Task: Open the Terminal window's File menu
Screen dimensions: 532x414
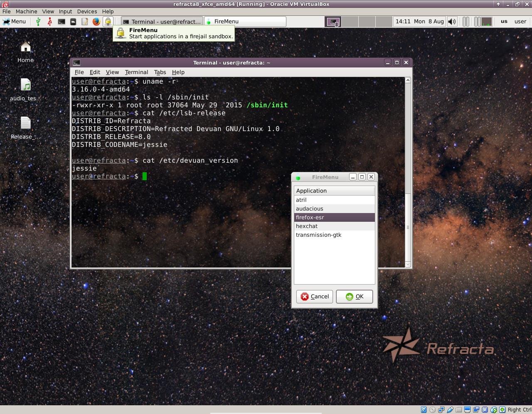Action: pyautogui.click(x=79, y=72)
